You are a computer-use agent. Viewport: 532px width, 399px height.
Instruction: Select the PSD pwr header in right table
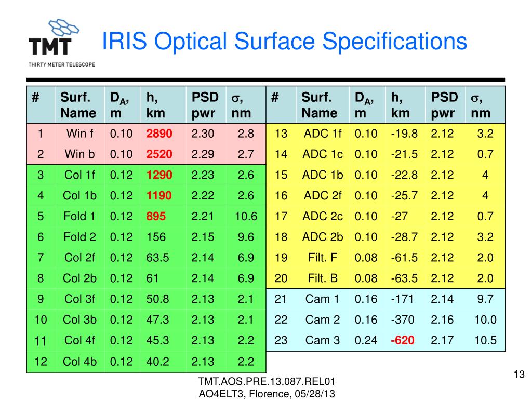coord(444,105)
